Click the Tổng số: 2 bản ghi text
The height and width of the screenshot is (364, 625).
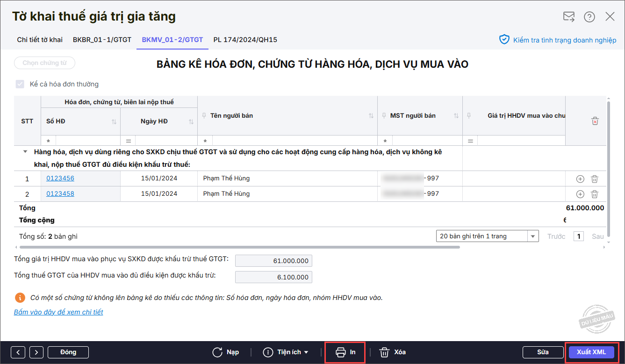pos(48,236)
